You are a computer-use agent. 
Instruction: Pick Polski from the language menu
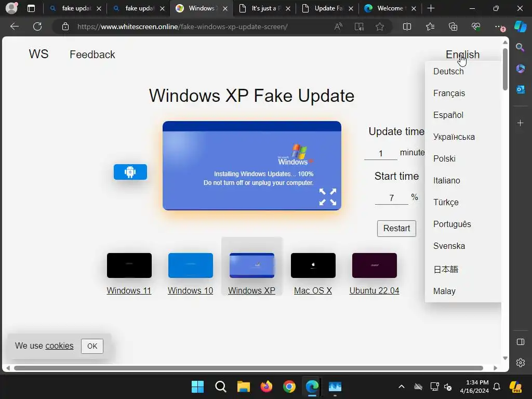click(x=444, y=158)
